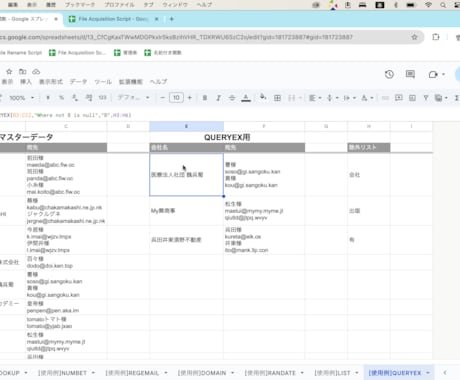Switch to the [使用例]RANDATE sheet tab
460x380 pixels.
tap(274, 373)
